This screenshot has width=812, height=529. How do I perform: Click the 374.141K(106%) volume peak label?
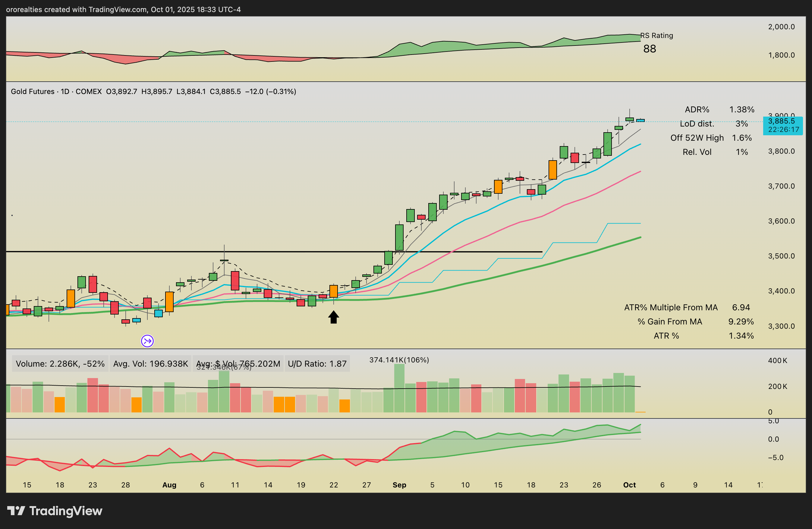pos(399,360)
